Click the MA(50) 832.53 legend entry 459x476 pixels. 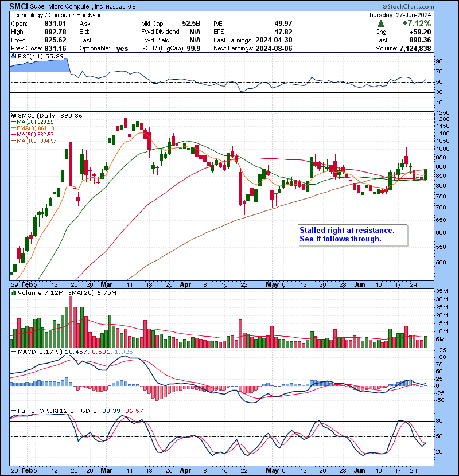point(32,134)
